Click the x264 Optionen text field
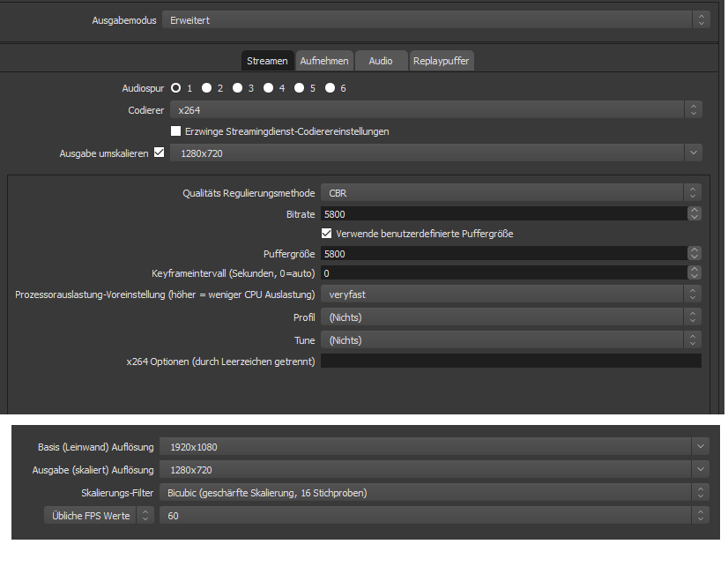 point(510,362)
